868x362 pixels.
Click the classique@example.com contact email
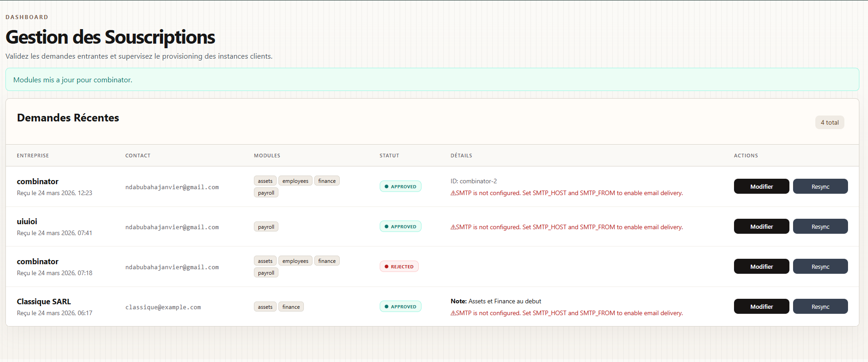163,307
